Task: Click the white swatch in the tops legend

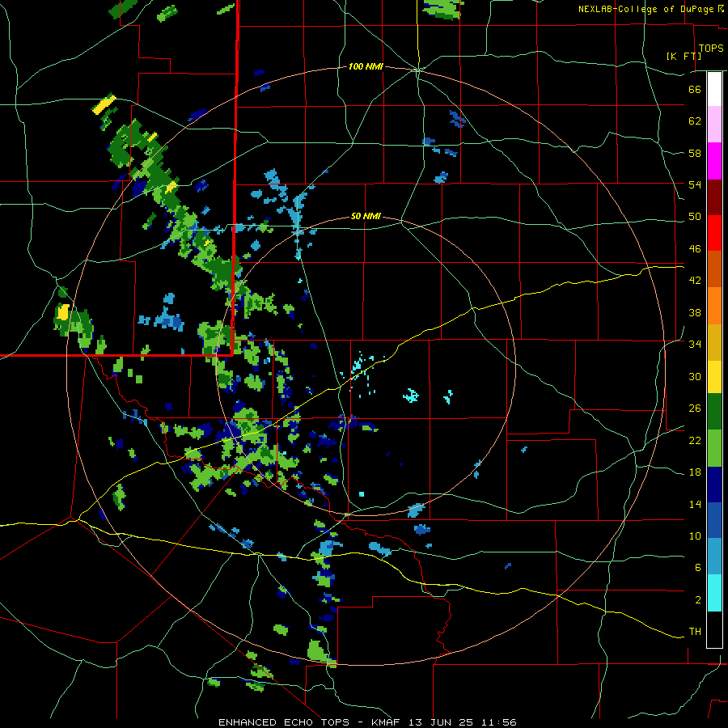Action: pyautogui.click(x=714, y=89)
